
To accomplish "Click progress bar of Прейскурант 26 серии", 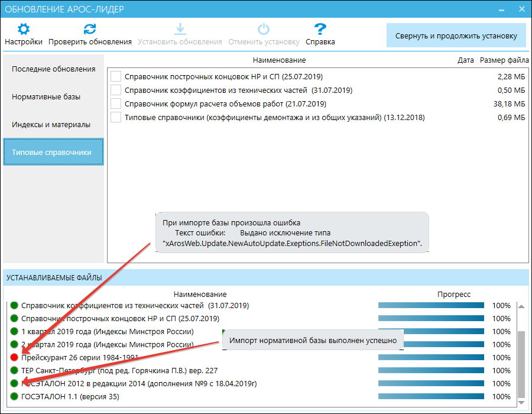I will [431, 357].
